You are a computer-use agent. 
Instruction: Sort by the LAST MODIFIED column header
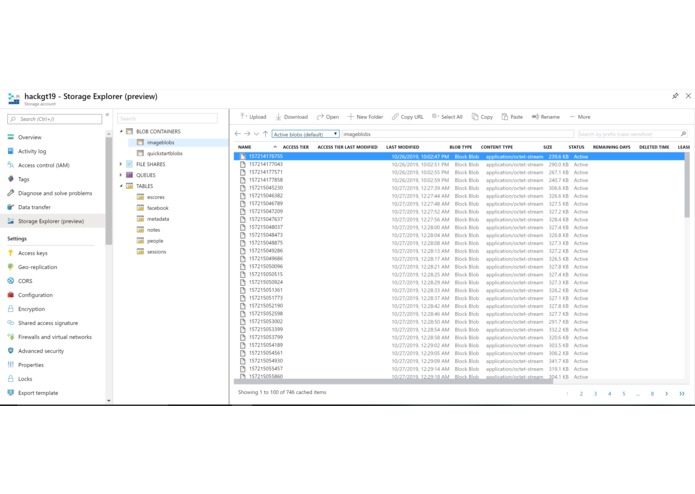(402, 147)
